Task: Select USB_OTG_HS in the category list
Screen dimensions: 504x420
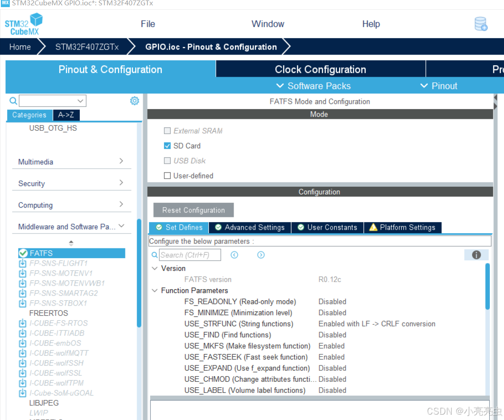Action: point(53,128)
